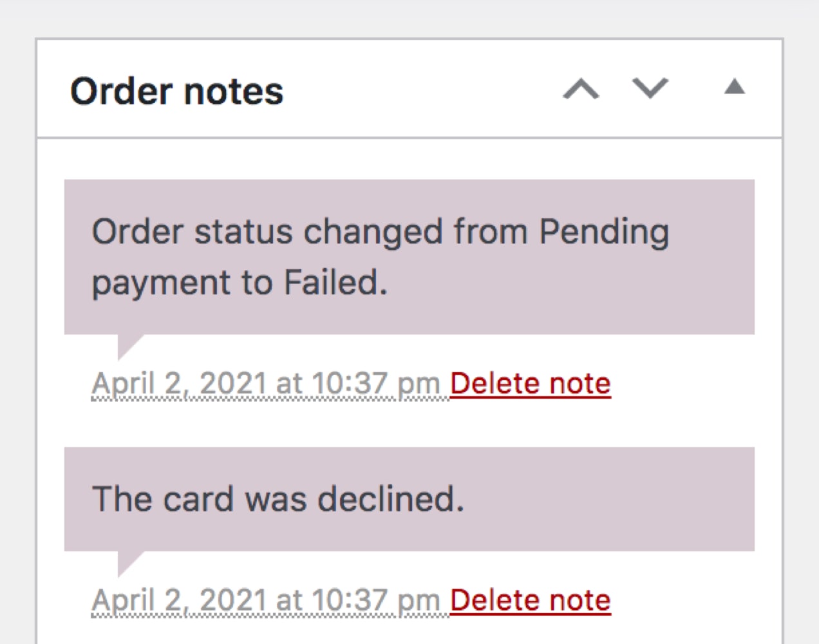Click the speech tail of the declined note
Image resolution: width=819 pixels, height=644 pixels.
click(127, 562)
